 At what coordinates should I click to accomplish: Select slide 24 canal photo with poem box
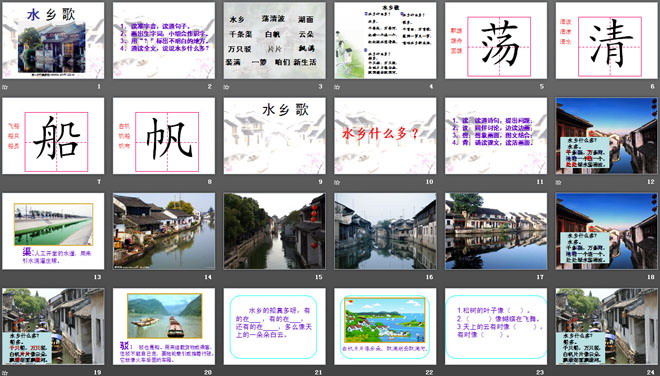point(607,326)
